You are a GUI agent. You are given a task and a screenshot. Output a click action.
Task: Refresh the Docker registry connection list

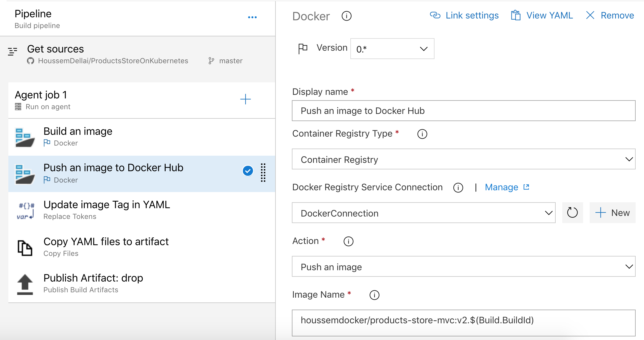coord(572,213)
